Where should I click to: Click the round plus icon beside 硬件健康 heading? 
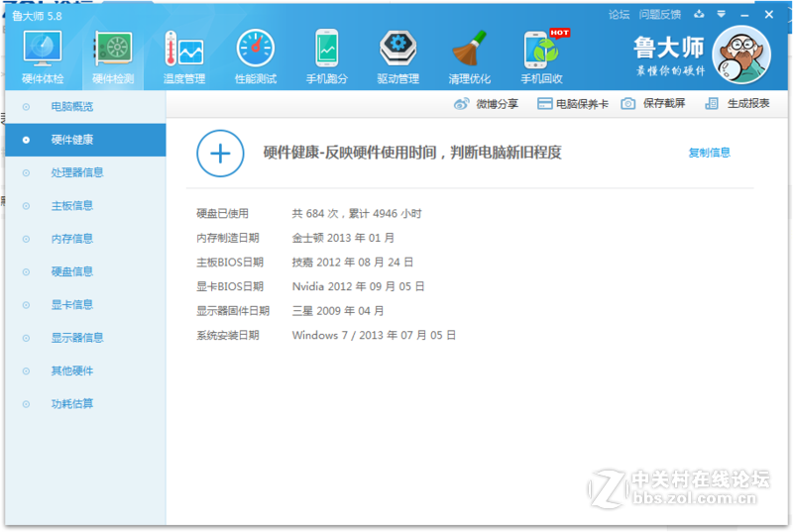tap(220, 154)
